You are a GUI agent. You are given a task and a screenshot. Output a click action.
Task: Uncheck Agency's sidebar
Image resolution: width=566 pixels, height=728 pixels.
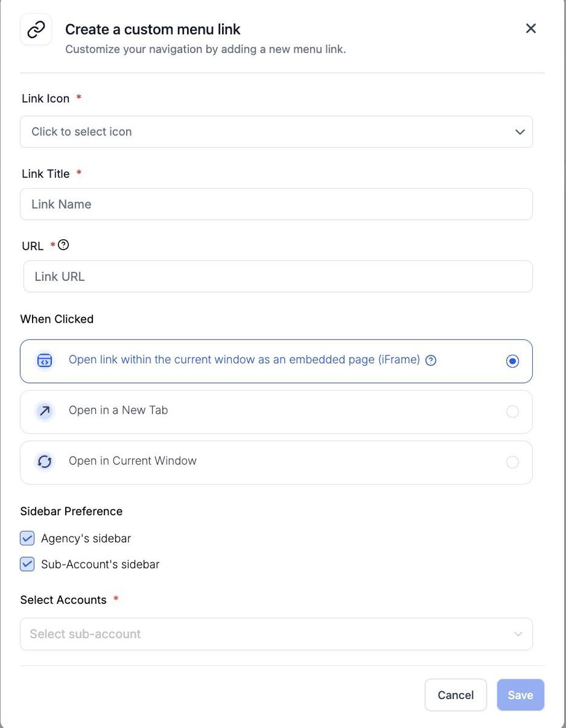[26, 537]
